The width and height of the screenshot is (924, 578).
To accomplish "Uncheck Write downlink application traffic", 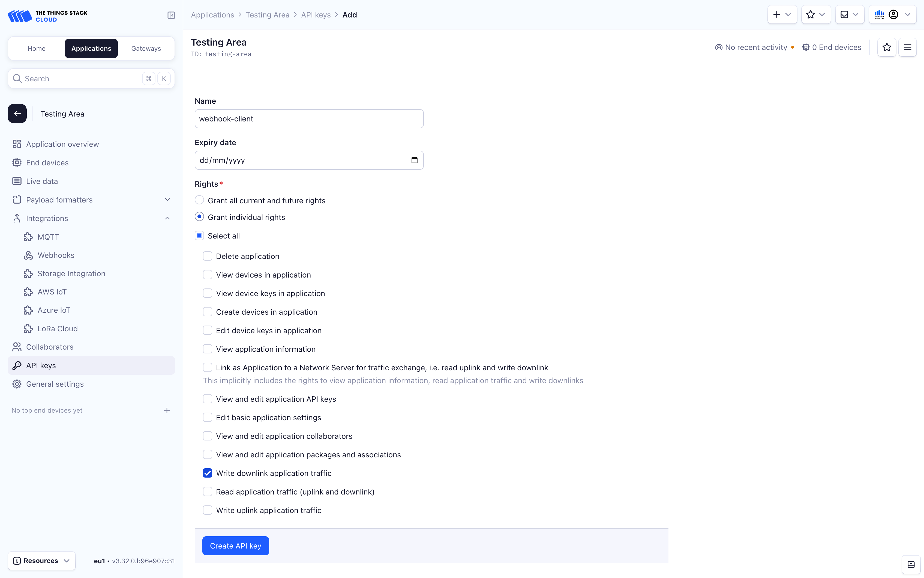I will pyautogui.click(x=208, y=473).
